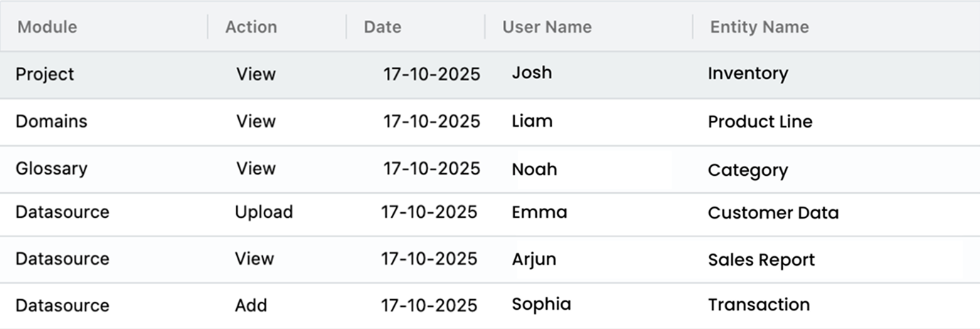Click the Upload action cell

[264, 212]
